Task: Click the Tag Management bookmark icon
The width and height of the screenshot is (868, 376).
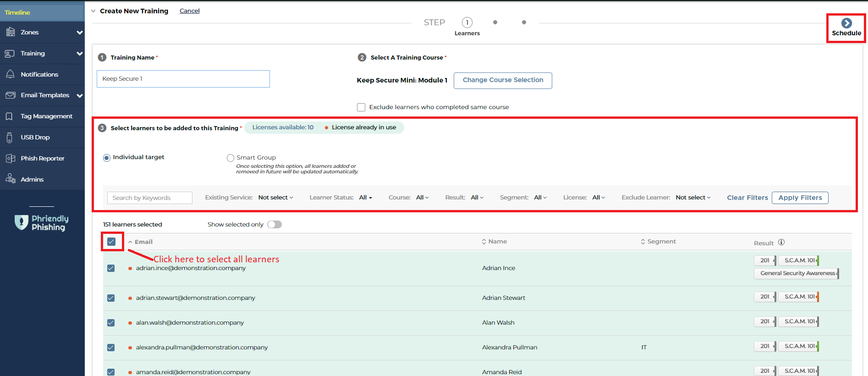Action: pos(9,116)
